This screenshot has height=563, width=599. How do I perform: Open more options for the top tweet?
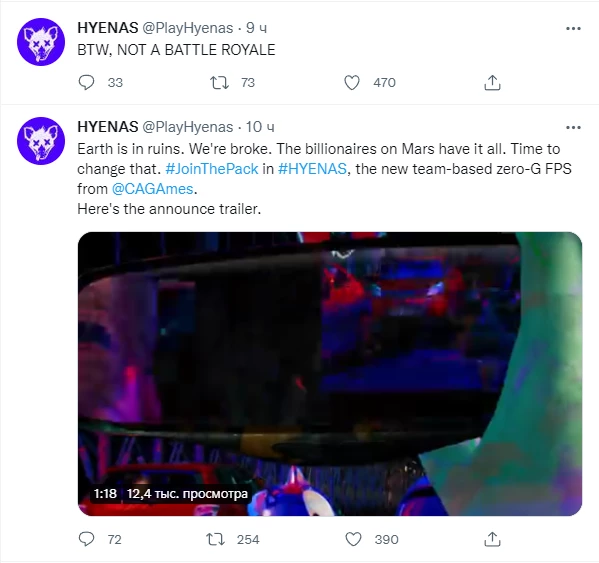tap(573, 28)
